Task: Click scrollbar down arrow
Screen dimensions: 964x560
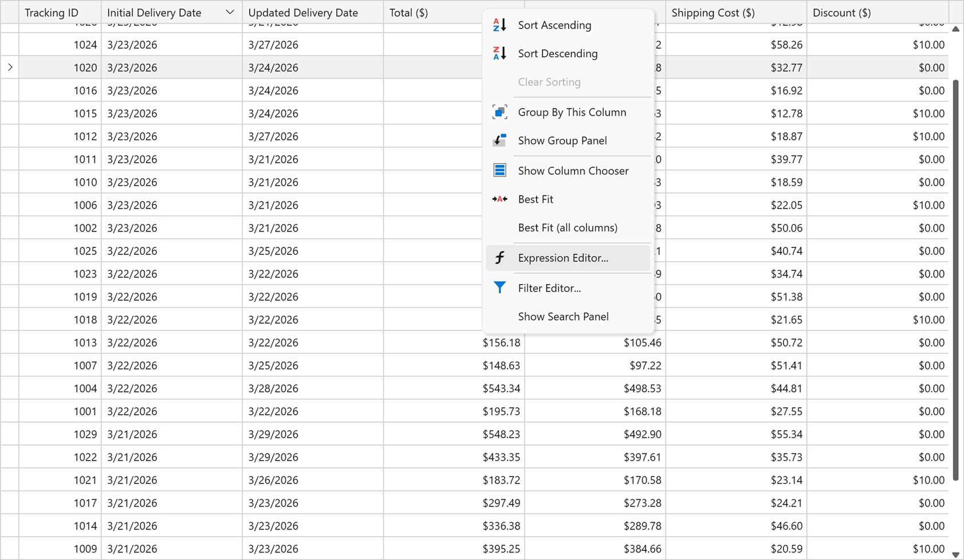Action: click(x=955, y=554)
